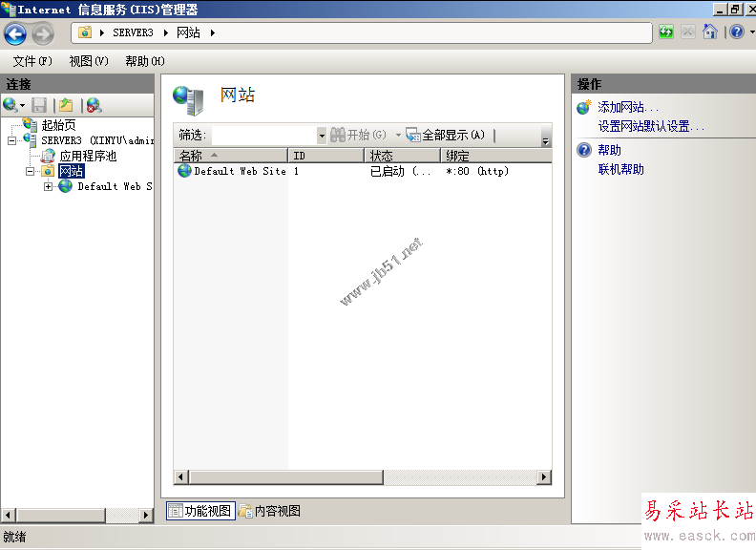756x550 pixels.
Task: Expand the arrow after 网站 in the breadcrumb
Action: point(213,32)
